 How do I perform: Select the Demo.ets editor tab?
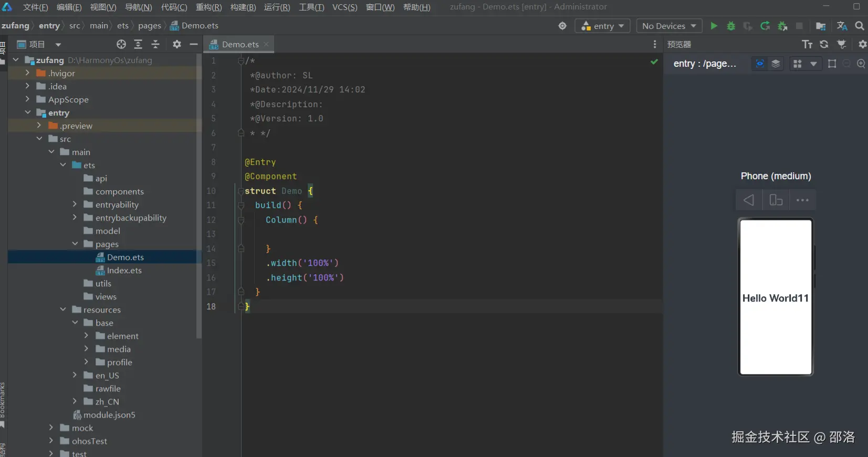pyautogui.click(x=240, y=45)
